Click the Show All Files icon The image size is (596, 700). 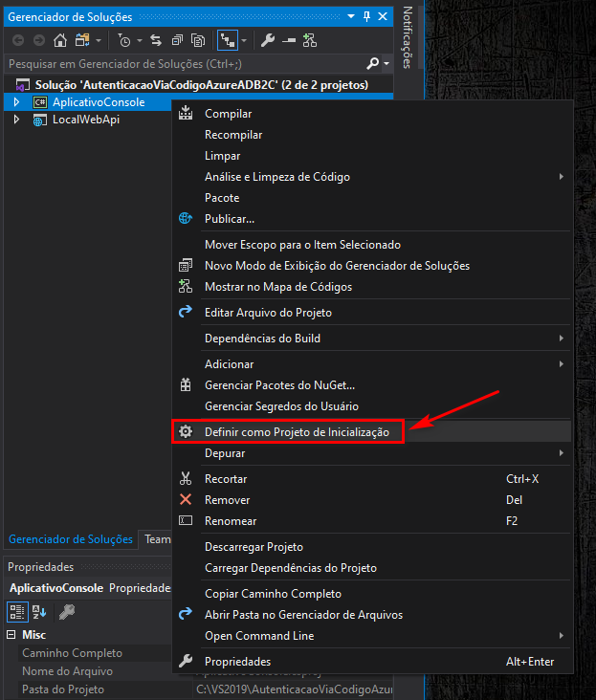coord(198,40)
